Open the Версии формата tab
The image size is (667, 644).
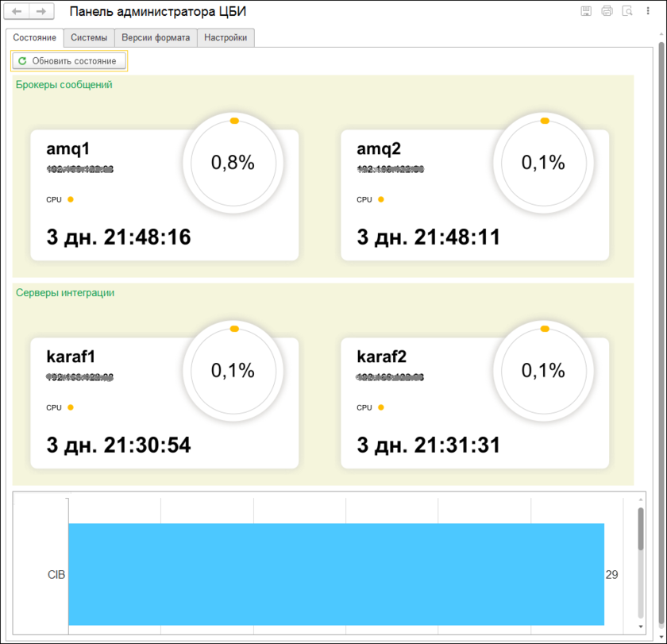[x=156, y=38]
